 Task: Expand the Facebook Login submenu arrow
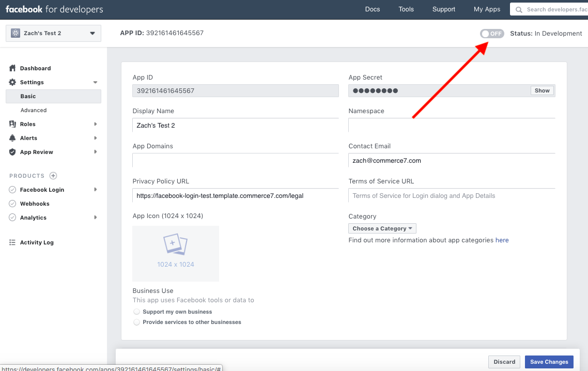tap(95, 190)
